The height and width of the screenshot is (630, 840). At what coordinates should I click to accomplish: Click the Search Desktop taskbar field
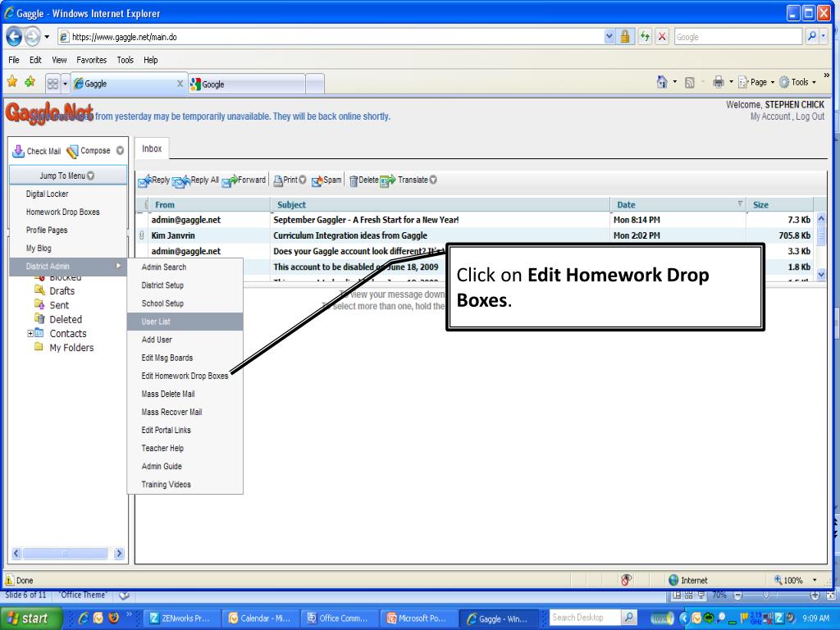[586, 618]
